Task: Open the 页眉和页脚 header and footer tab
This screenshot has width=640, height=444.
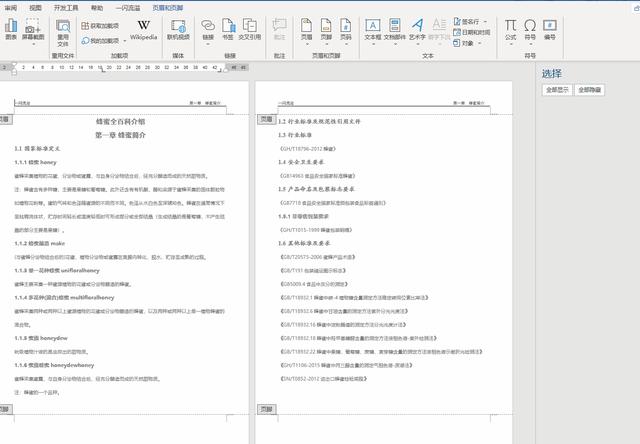Action: (168, 8)
